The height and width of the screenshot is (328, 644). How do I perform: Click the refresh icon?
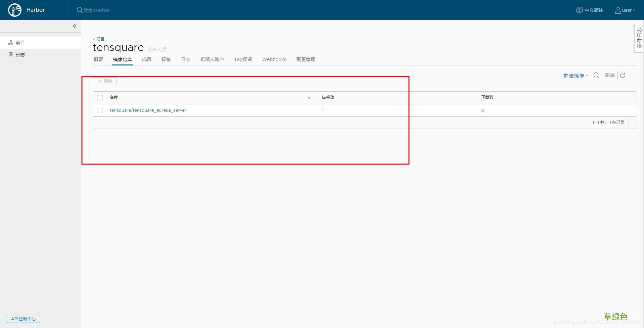pyautogui.click(x=623, y=75)
